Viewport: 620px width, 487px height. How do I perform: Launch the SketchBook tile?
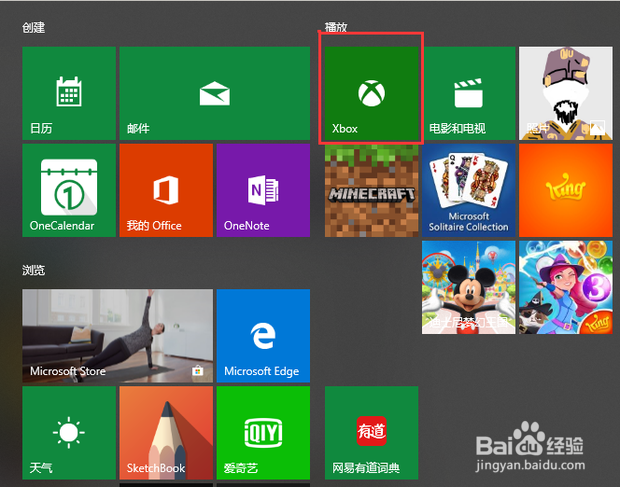[166, 433]
